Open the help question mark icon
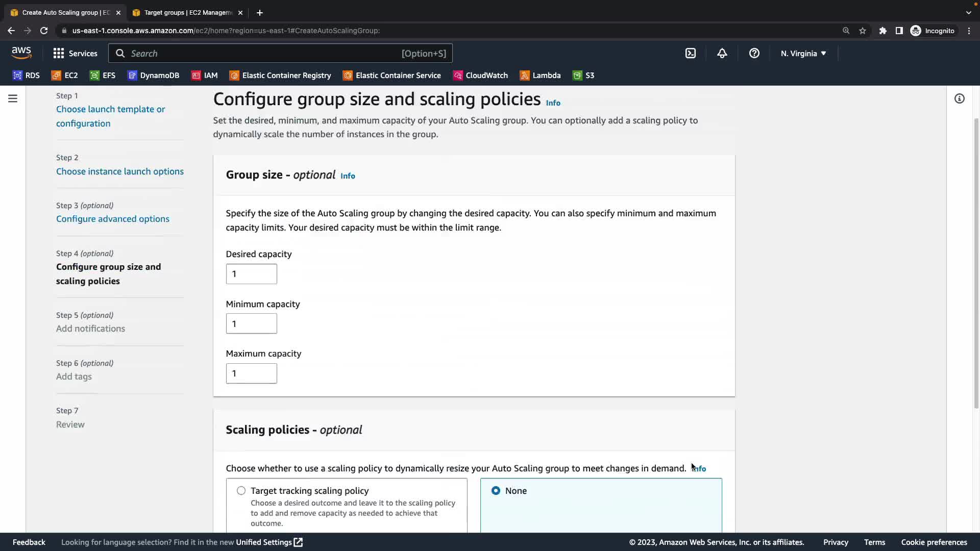980x551 pixels. coord(754,53)
